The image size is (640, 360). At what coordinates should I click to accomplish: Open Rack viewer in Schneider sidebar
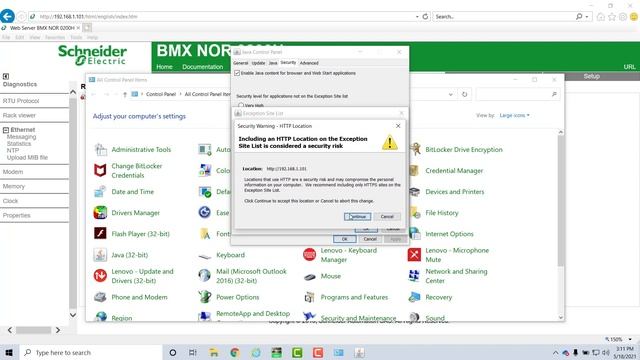point(19,116)
